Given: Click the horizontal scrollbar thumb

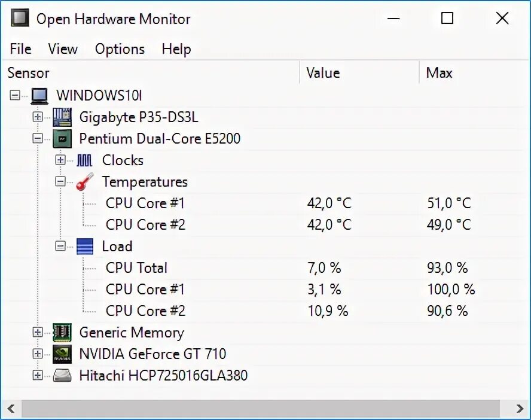Looking at the screenshot, I should tap(261, 409).
